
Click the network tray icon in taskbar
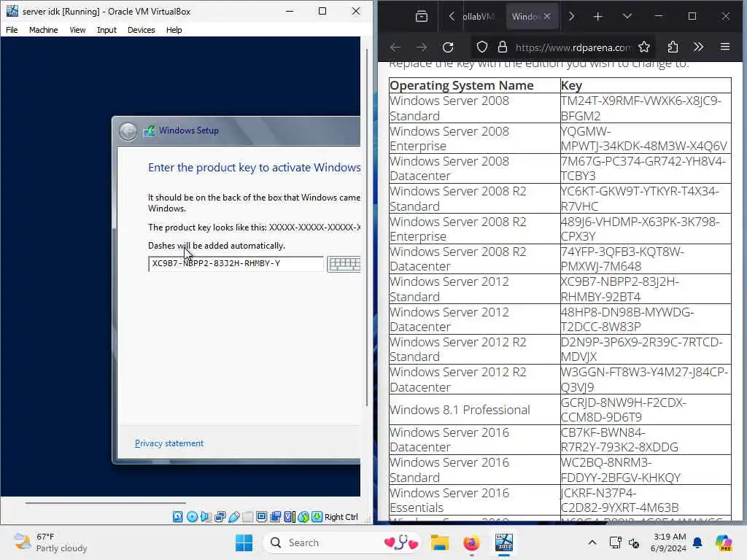click(615, 542)
